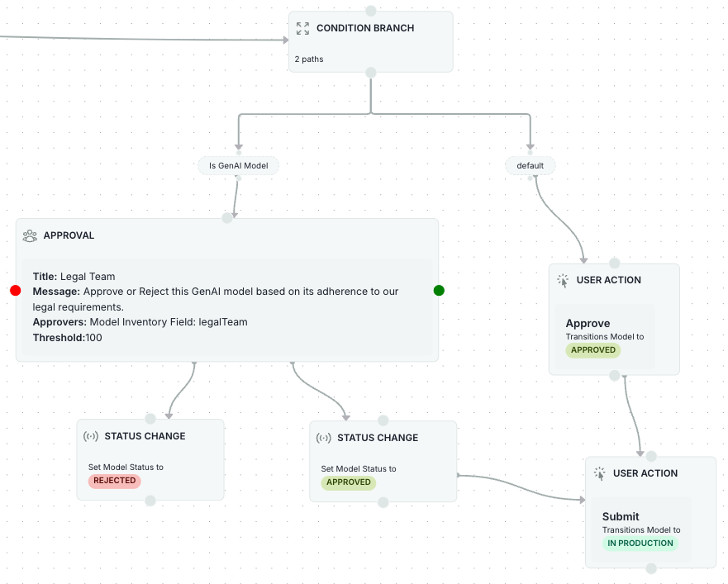Click the connection handle below the REJECTED node

point(150,501)
